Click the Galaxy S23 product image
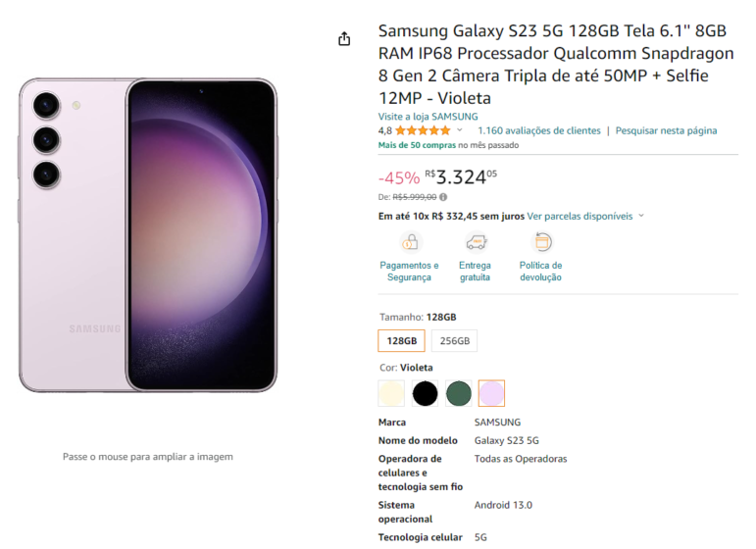The width and height of the screenshot is (756, 549). [147, 235]
